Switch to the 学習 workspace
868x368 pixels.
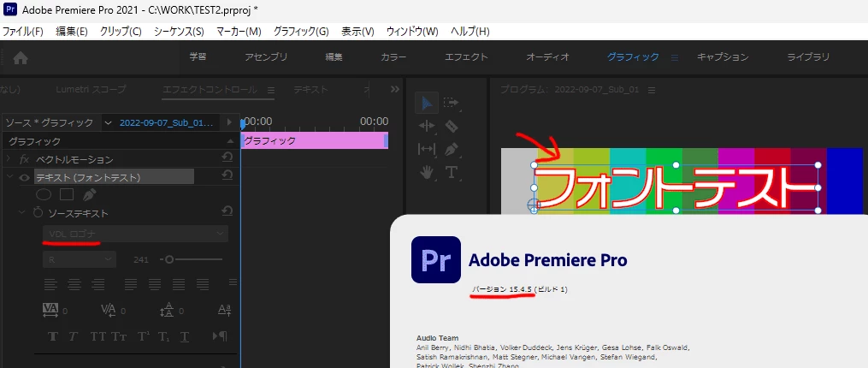tap(198, 56)
